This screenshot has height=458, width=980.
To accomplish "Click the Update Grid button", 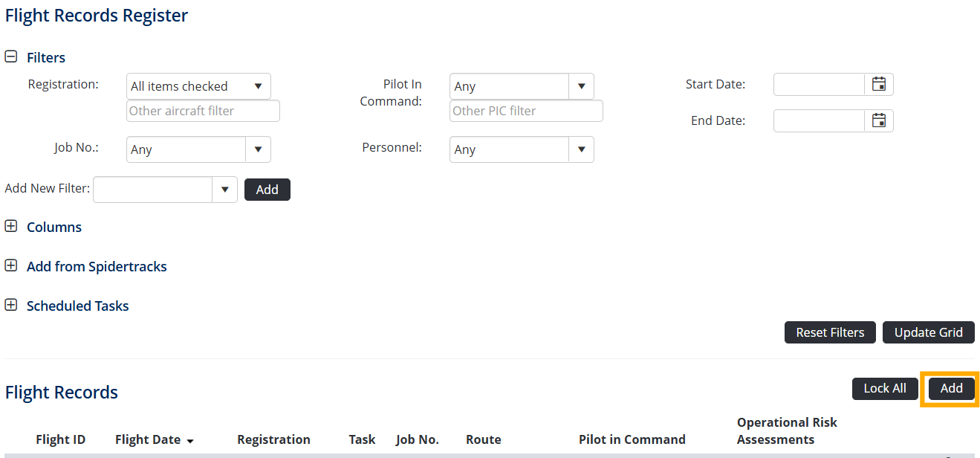I will pos(928,332).
